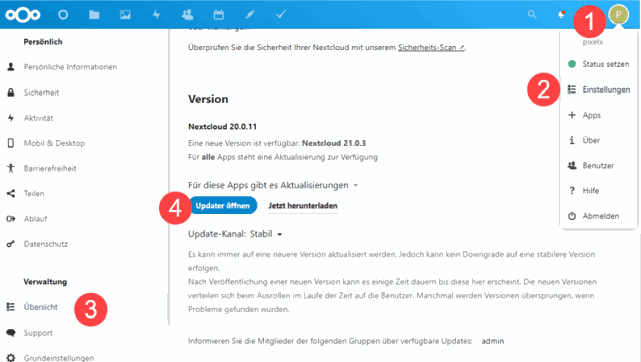Open the Calendar app icon

point(219,15)
